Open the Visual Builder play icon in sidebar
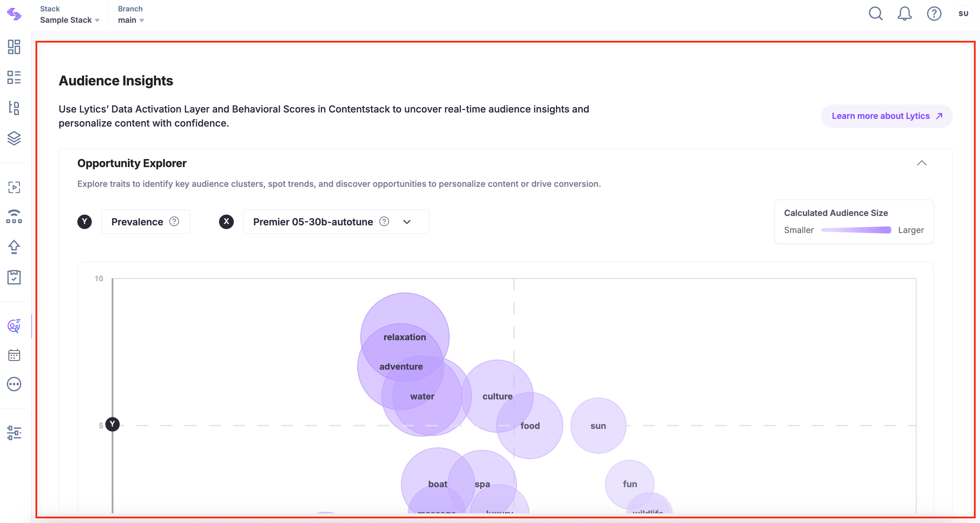The height and width of the screenshot is (523, 980). point(14,187)
